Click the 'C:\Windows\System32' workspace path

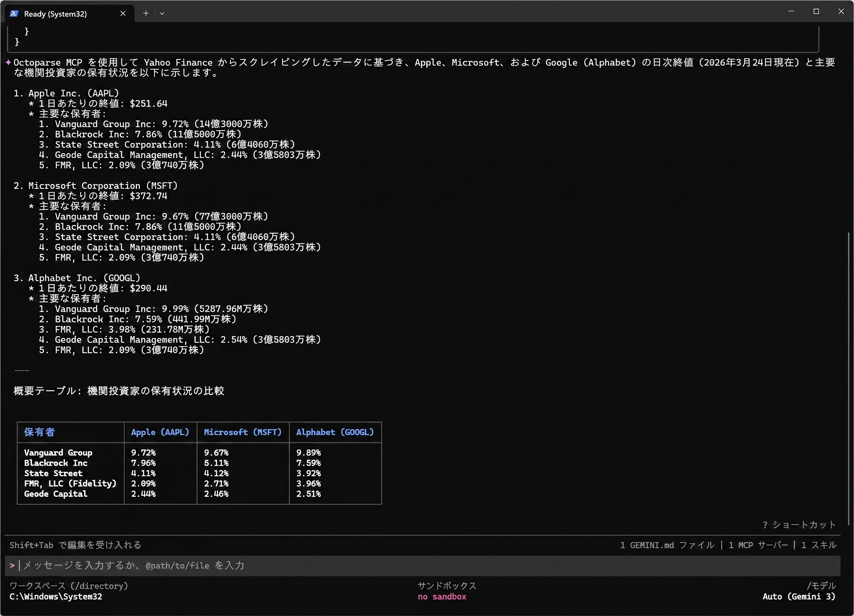point(56,596)
